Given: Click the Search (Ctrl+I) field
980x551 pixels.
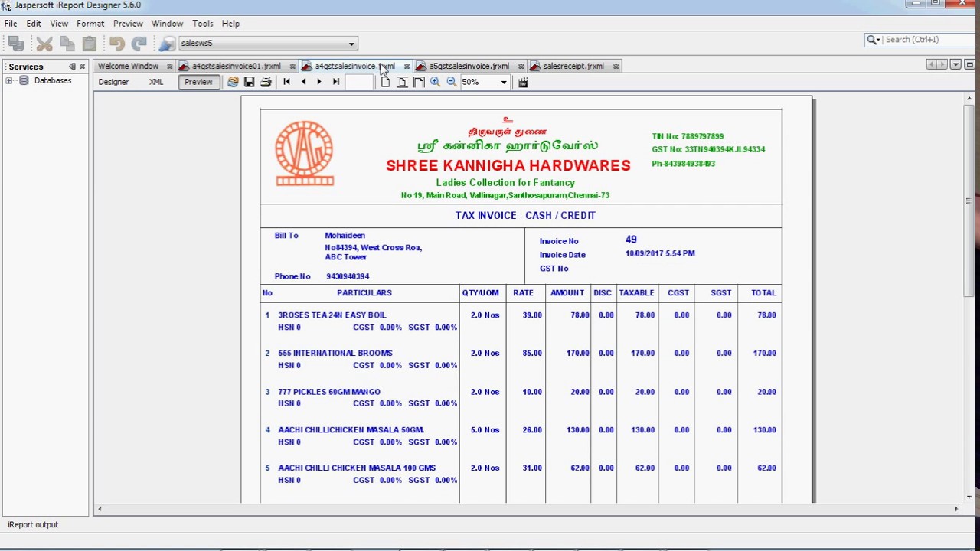Looking at the screenshot, I should click(929, 40).
